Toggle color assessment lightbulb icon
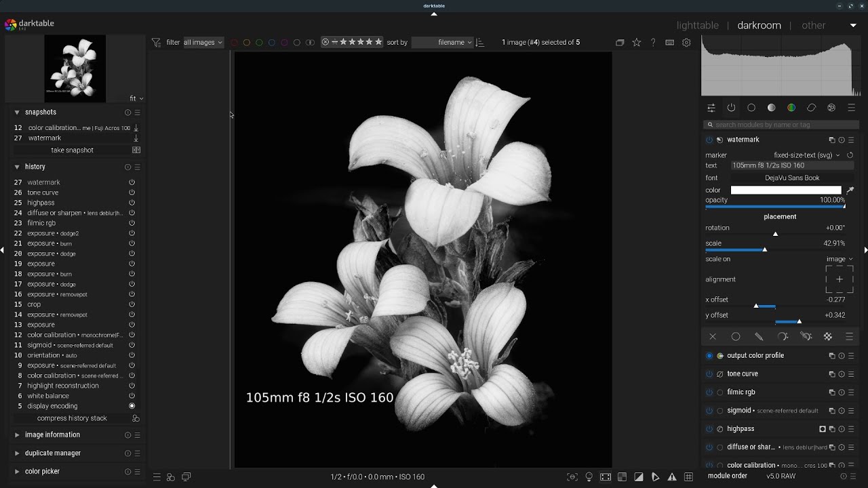The image size is (868, 488). pyautogui.click(x=589, y=477)
